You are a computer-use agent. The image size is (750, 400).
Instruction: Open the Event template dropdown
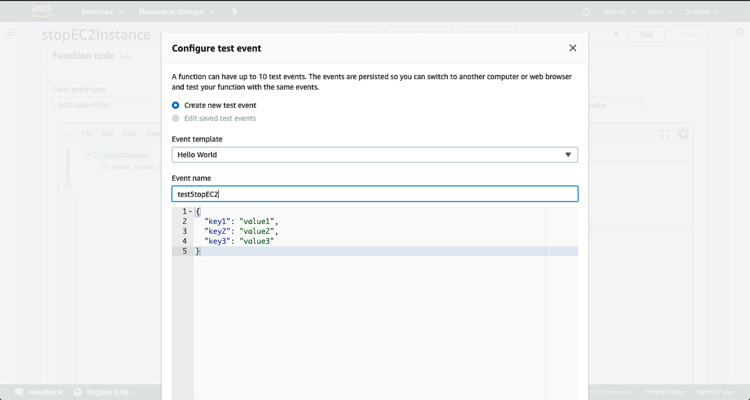coord(374,155)
